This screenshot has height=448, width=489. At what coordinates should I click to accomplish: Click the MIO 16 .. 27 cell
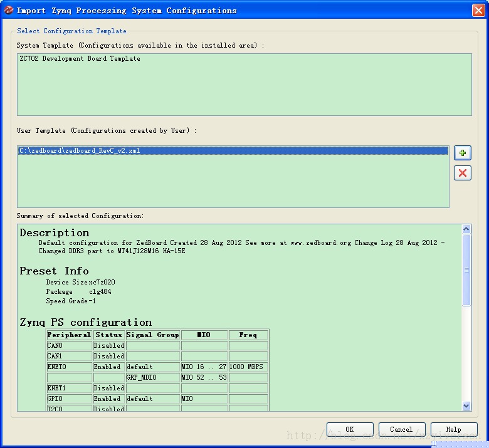(204, 367)
